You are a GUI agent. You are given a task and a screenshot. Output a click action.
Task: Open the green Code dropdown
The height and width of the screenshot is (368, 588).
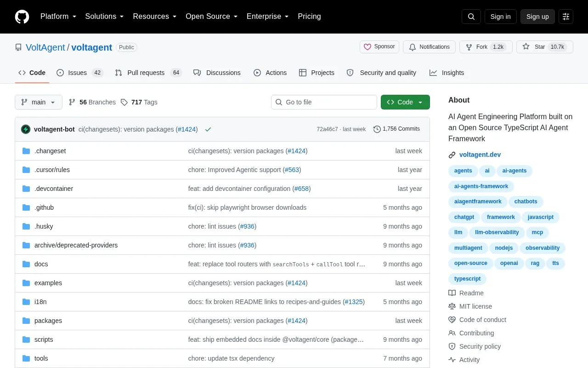point(405,102)
